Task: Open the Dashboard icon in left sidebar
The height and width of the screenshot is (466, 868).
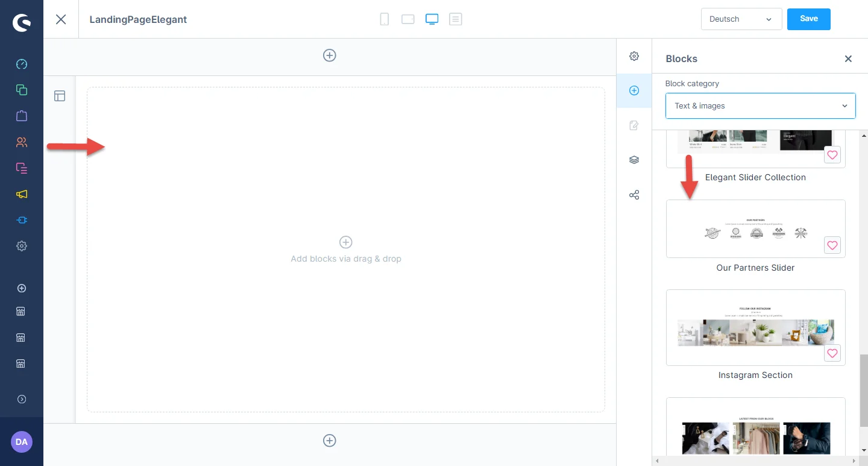Action: 22,64
